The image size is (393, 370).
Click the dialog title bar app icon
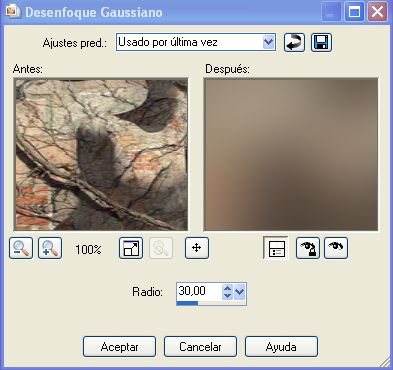[13, 11]
